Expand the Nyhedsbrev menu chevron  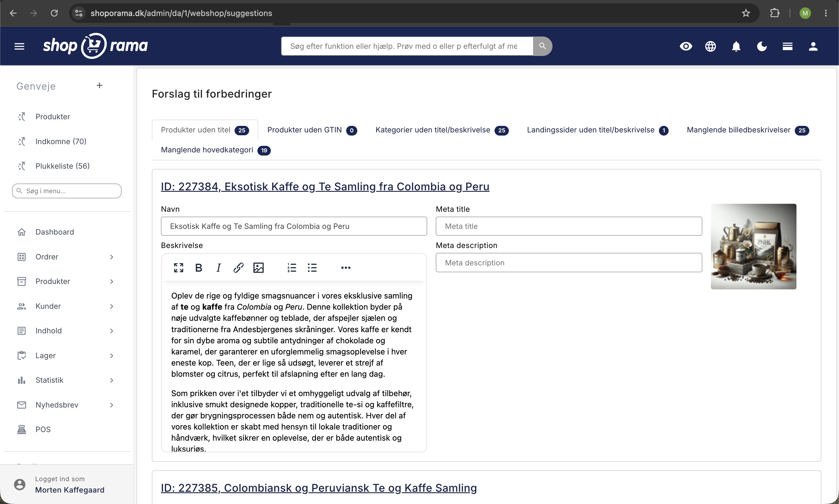[111, 405]
